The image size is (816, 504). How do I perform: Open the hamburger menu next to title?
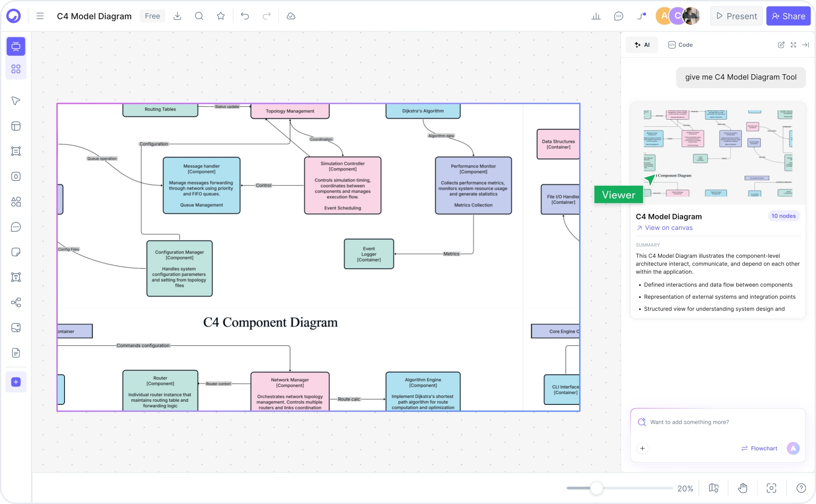point(39,16)
